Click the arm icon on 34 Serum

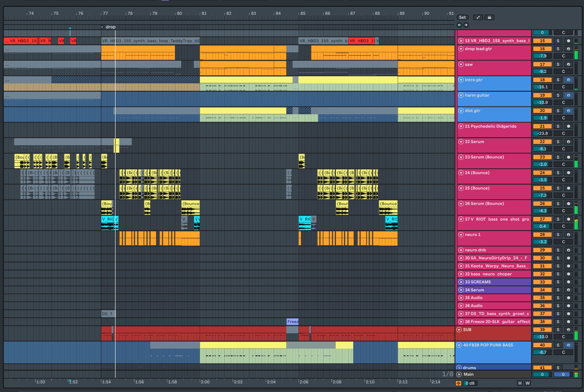point(568,290)
